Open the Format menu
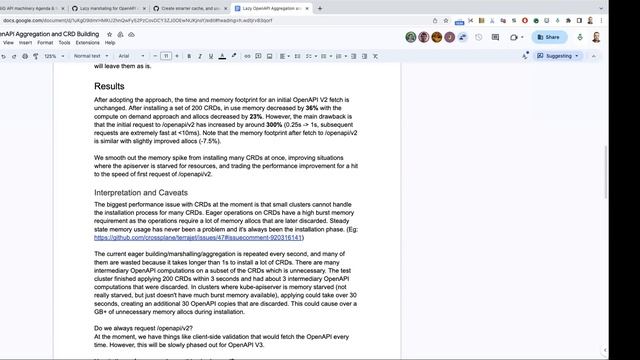The image size is (640, 360). tap(45, 42)
